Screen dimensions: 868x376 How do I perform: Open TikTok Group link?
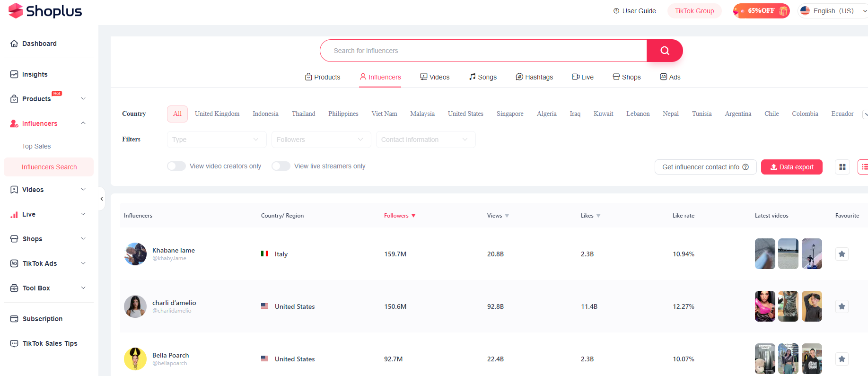point(694,11)
